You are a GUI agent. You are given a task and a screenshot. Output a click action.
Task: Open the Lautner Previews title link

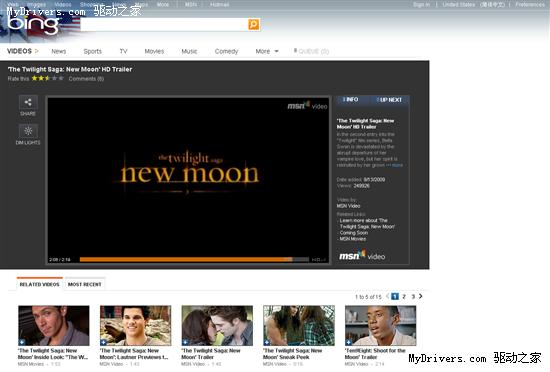tap(134, 354)
